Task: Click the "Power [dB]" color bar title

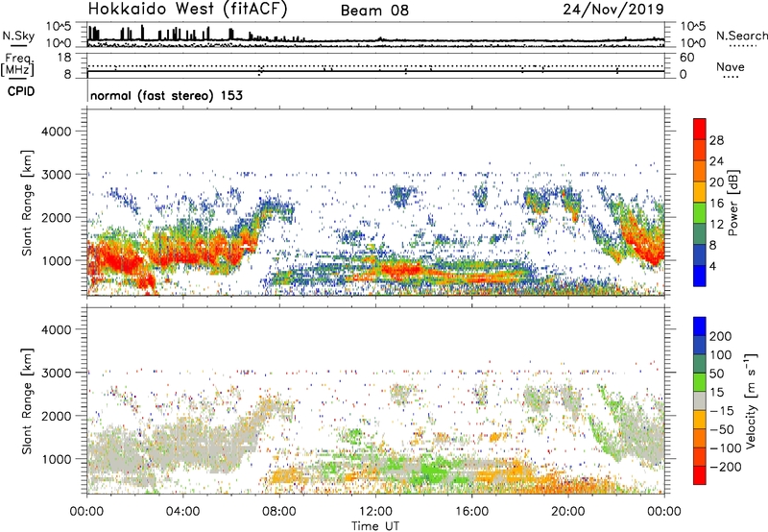Action: (x=733, y=203)
